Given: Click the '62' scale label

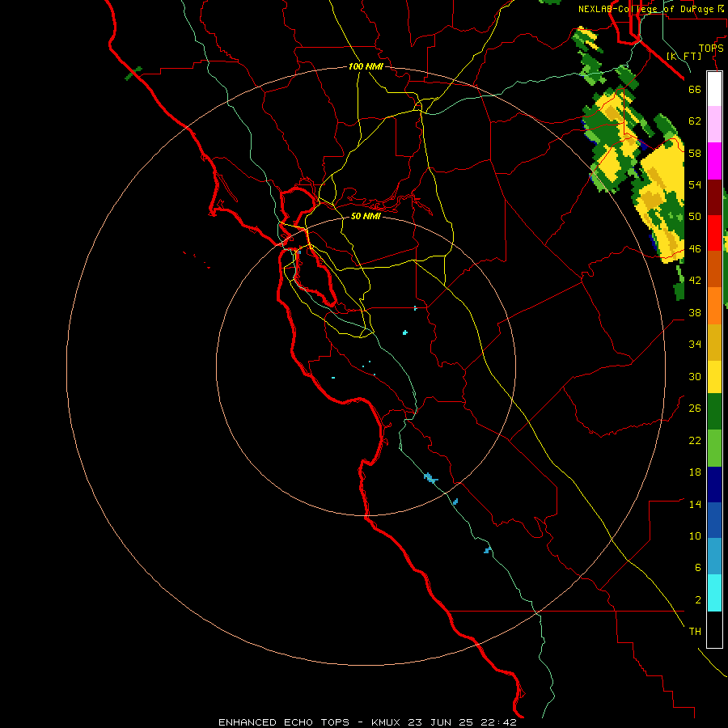Looking at the screenshot, I should pos(695,121).
